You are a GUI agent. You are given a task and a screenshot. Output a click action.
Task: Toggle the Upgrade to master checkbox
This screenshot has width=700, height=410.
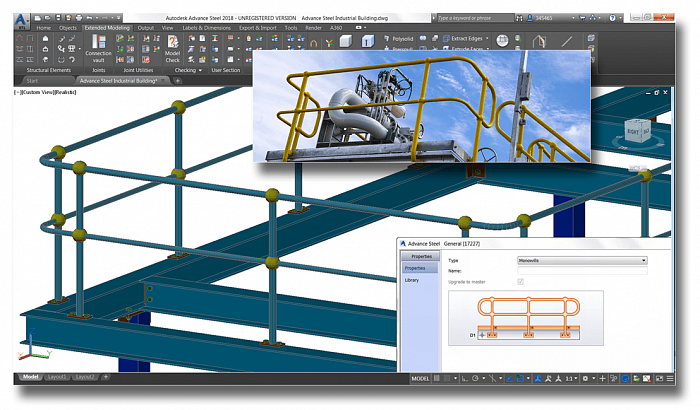click(521, 281)
